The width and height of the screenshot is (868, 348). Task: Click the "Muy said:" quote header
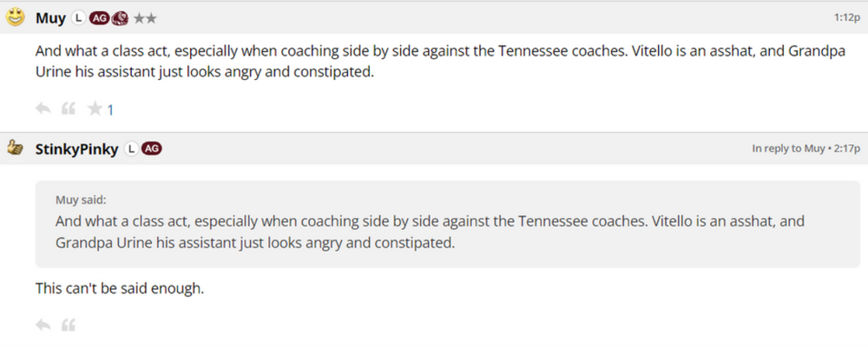click(81, 199)
